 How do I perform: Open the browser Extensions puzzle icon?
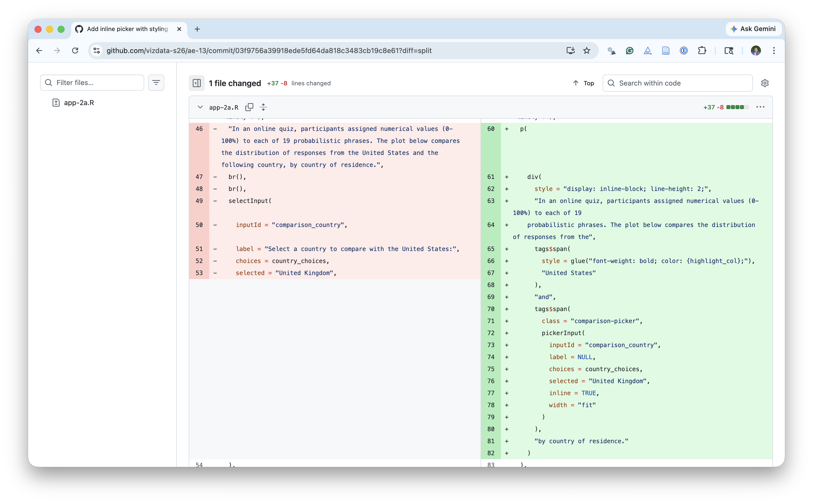coord(702,51)
